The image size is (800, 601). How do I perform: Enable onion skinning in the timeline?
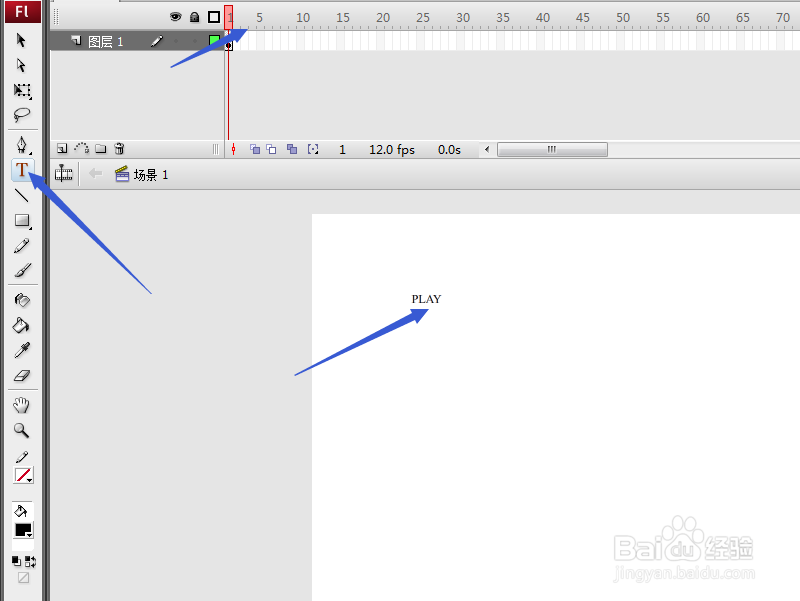[255, 148]
